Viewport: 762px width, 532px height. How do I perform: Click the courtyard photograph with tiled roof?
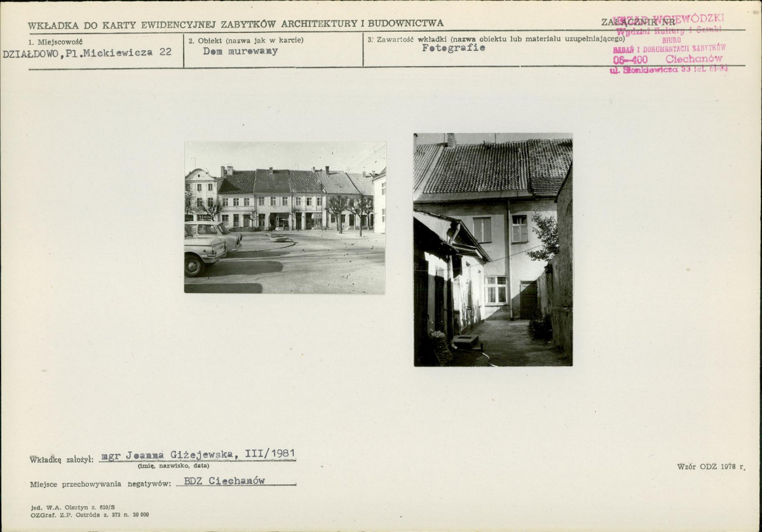(493, 250)
